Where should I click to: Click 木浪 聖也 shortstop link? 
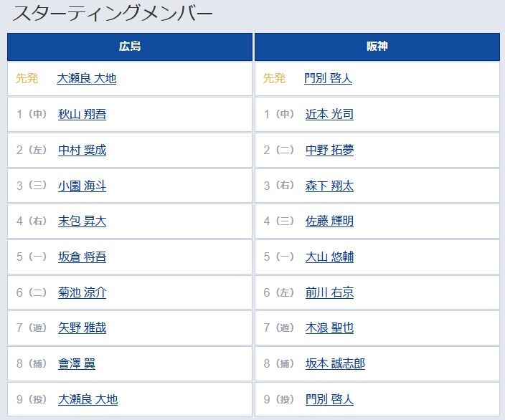click(329, 328)
